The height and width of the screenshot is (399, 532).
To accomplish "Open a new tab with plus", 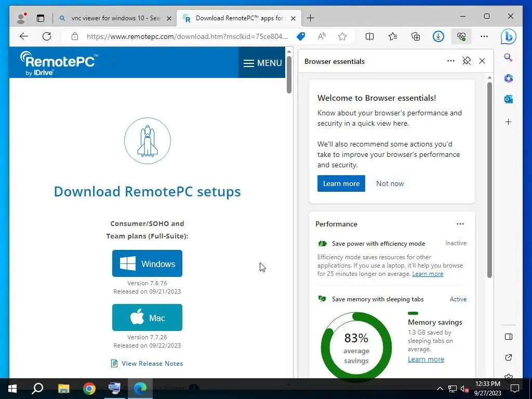I will pyautogui.click(x=310, y=18).
